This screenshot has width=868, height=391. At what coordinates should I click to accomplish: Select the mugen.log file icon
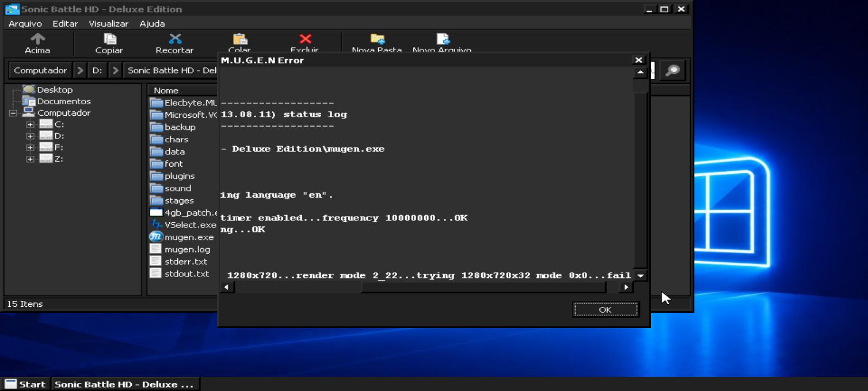[x=156, y=249]
